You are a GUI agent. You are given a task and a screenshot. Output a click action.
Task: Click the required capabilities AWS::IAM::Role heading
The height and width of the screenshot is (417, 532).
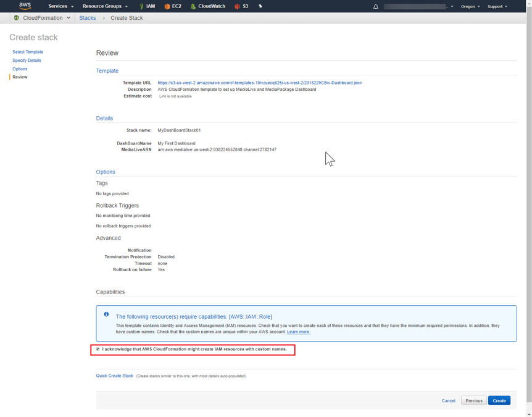194,316
